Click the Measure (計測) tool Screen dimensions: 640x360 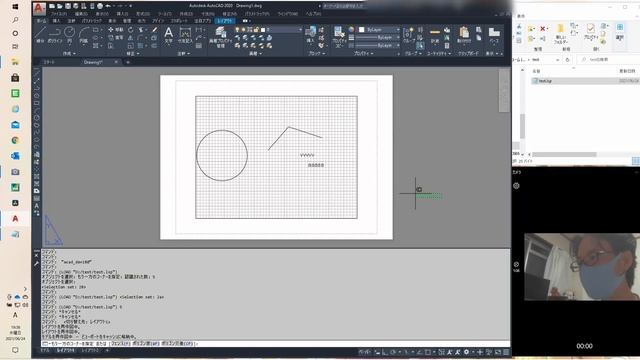pos(435,35)
